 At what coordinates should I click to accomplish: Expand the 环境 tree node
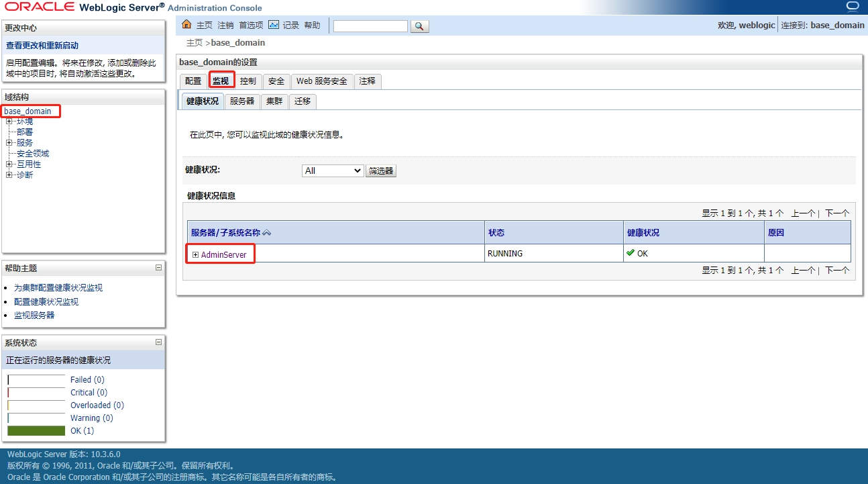pyautogui.click(x=9, y=122)
